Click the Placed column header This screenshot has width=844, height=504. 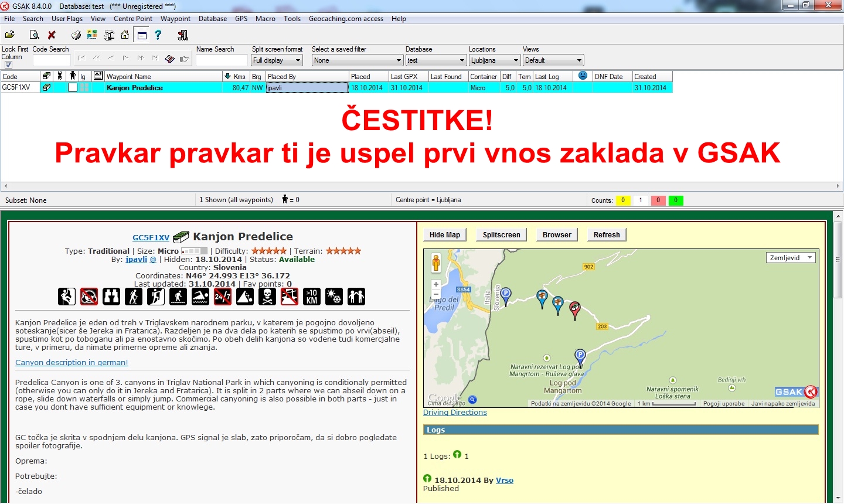pos(369,76)
